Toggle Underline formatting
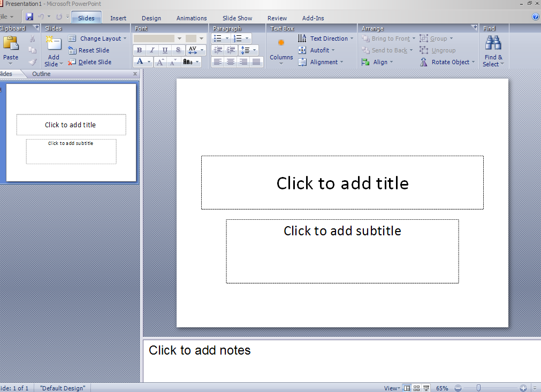 (165, 50)
